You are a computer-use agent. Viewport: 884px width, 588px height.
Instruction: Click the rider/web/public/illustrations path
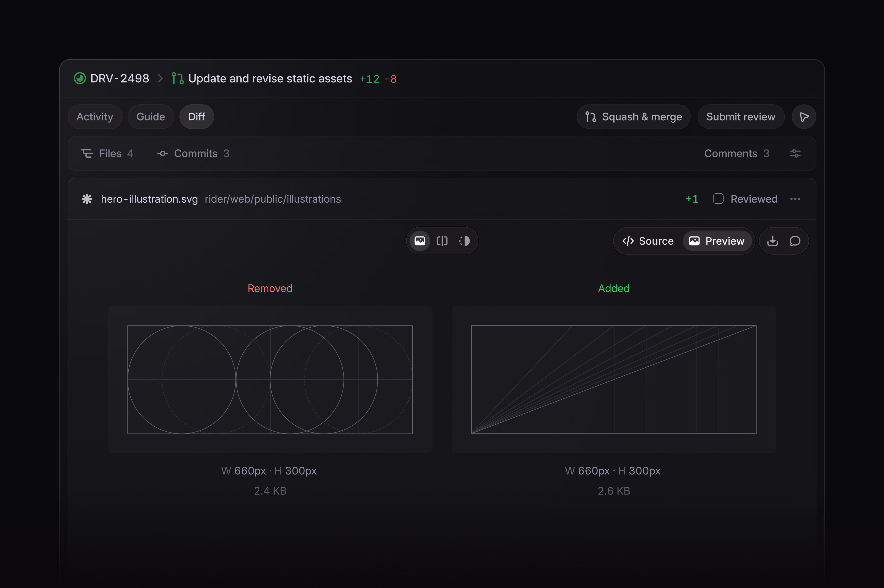coord(273,199)
